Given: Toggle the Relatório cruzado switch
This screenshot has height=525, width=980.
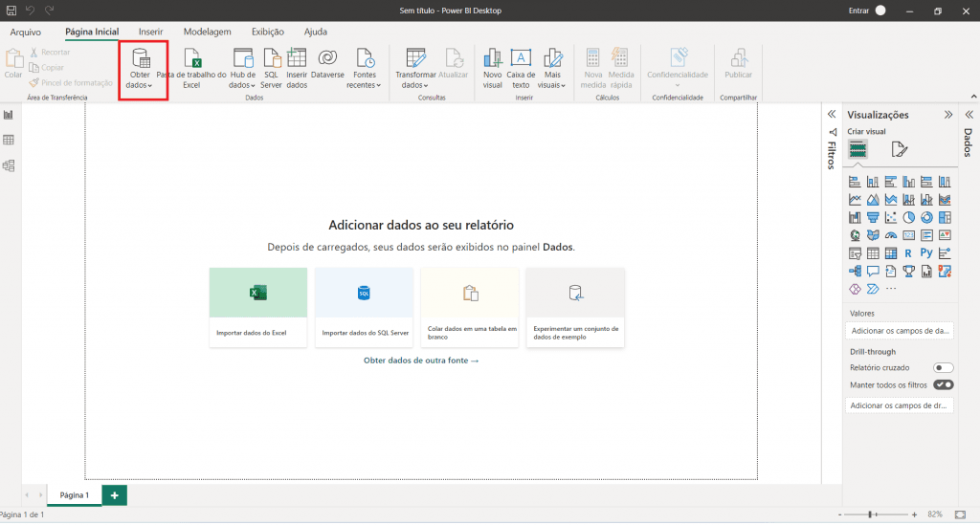Looking at the screenshot, I should pos(943,367).
